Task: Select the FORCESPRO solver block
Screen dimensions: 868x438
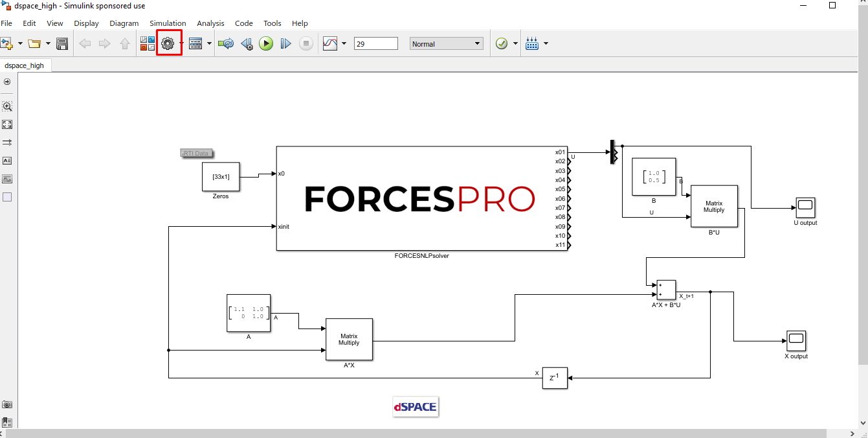Action: 421,198
